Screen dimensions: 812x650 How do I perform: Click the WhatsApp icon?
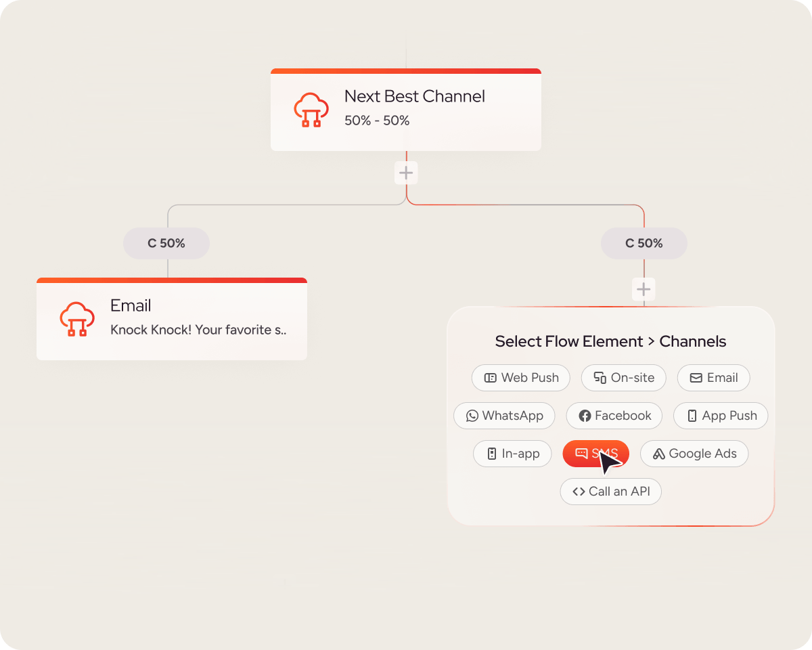472,416
